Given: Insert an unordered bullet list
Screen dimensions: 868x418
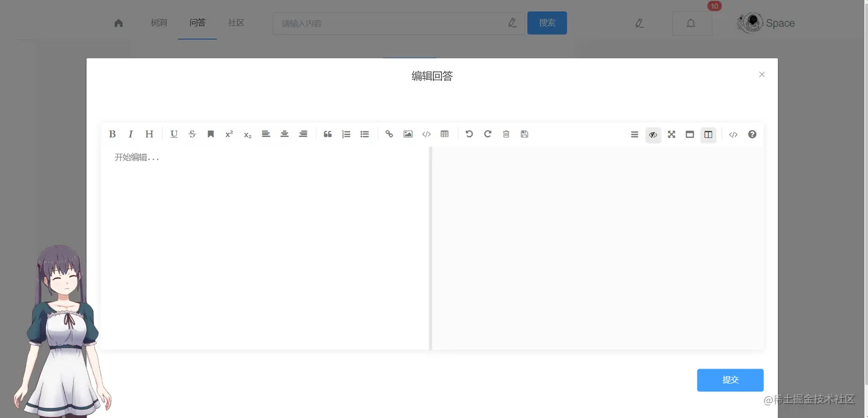Looking at the screenshot, I should coord(365,134).
